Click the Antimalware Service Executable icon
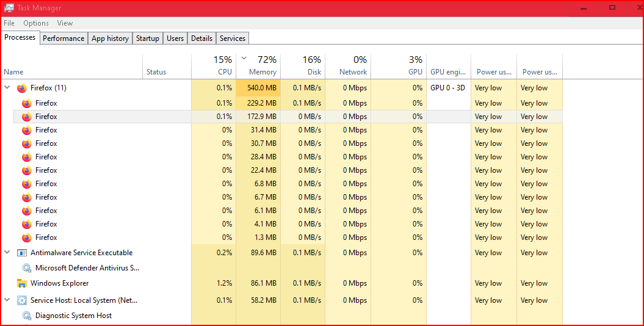This screenshot has height=326, width=644. [x=22, y=253]
